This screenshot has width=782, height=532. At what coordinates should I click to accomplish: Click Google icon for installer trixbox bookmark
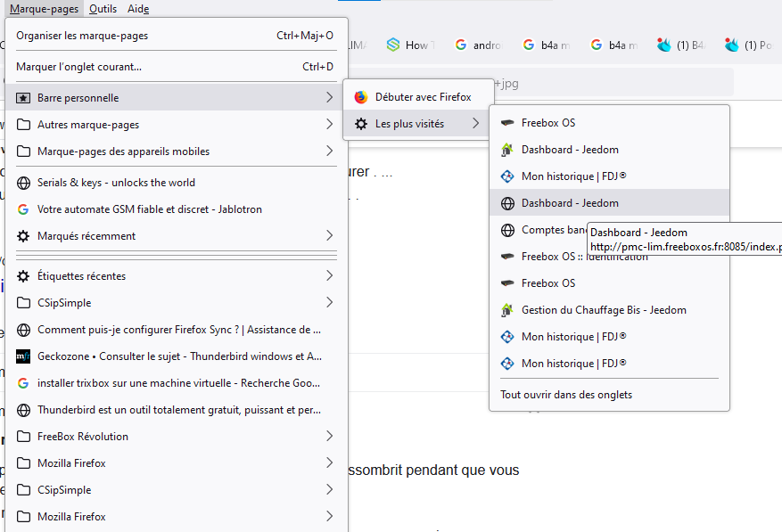coord(23,383)
